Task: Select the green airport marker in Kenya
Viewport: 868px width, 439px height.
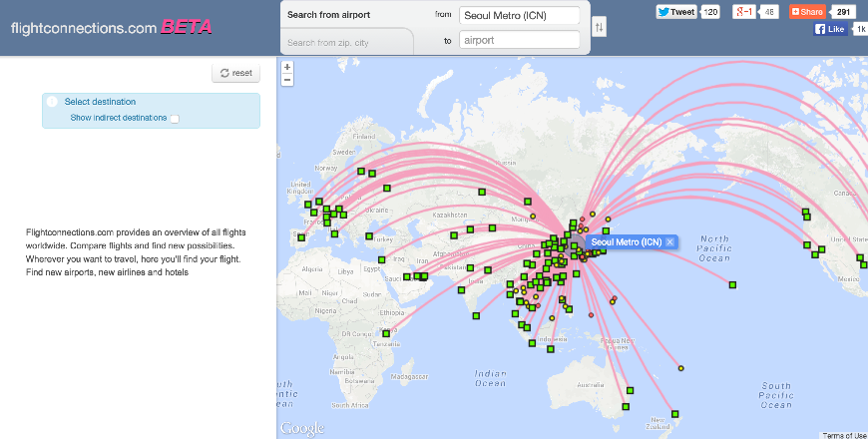Action: point(386,334)
